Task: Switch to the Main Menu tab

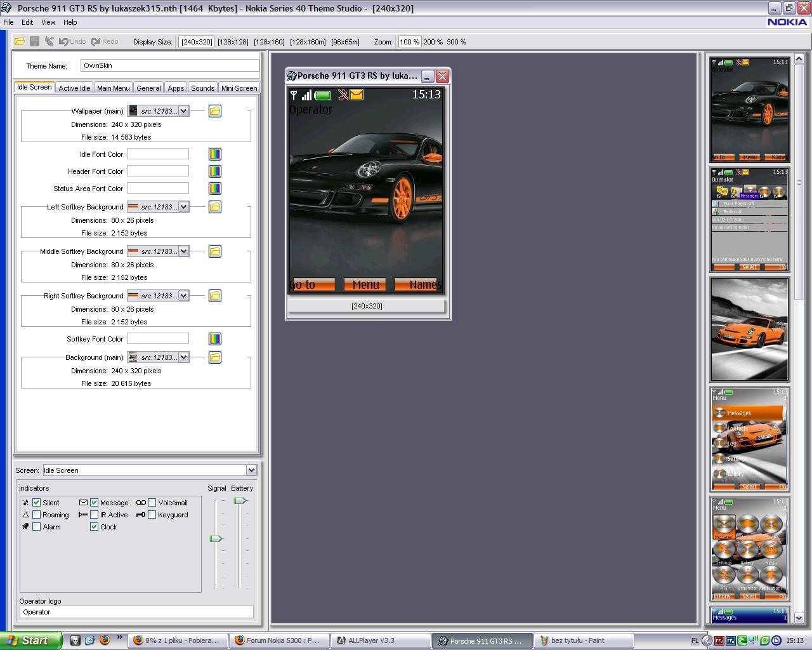Action: (x=113, y=88)
